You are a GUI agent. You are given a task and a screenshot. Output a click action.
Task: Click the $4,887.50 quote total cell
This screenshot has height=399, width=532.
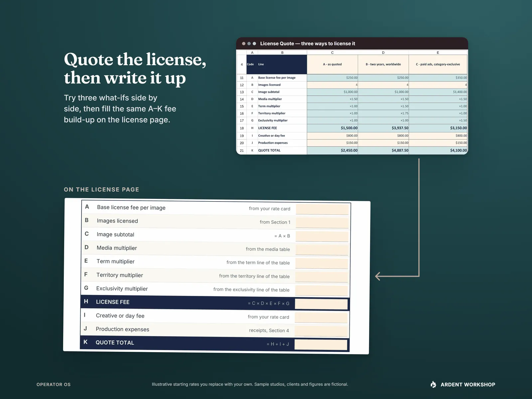tap(383, 151)
